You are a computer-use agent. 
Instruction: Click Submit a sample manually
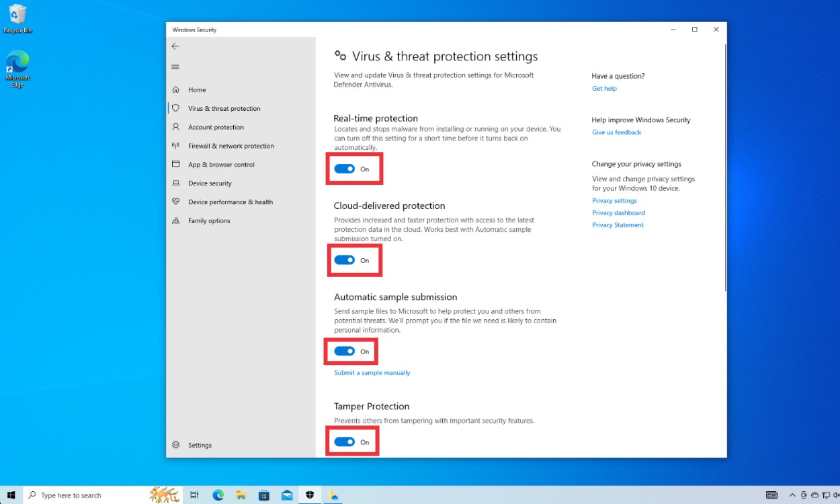click(x=372, y=372)
